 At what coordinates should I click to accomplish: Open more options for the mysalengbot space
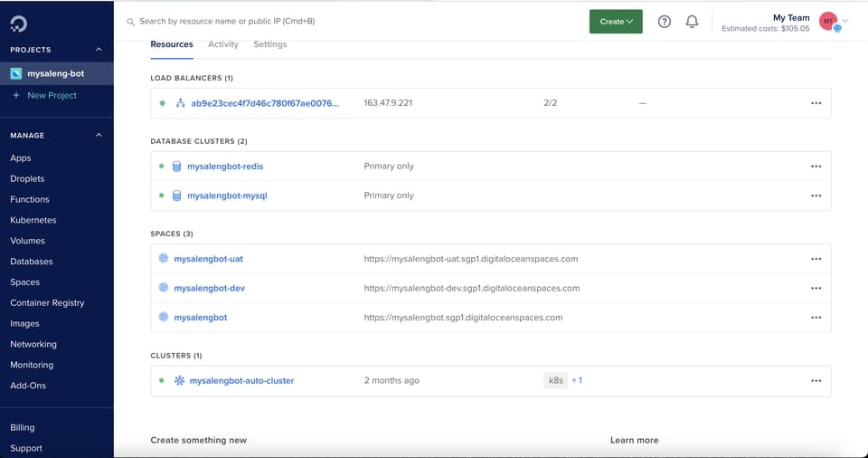click(816, 318)
